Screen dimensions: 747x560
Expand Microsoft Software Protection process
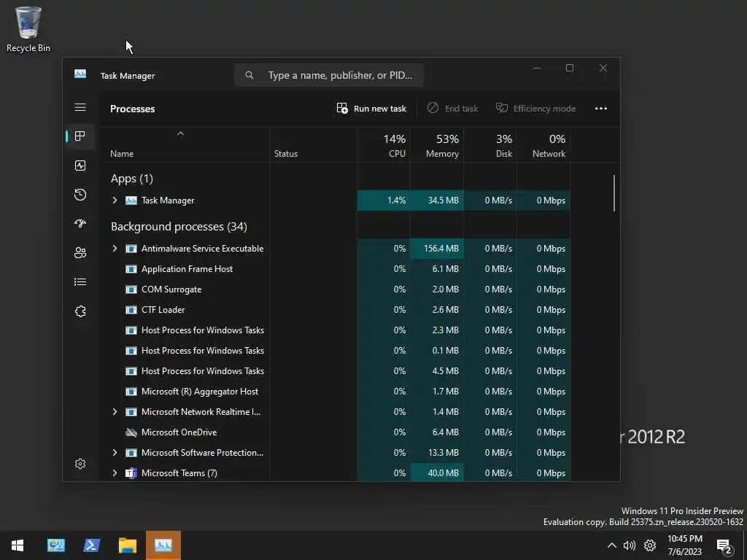coord(115,453)
